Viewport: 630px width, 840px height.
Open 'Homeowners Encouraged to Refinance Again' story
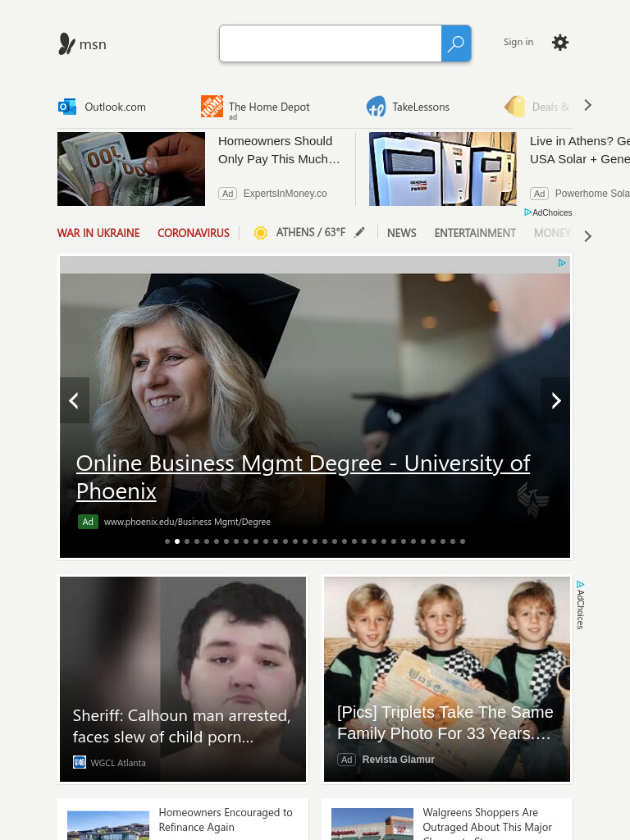click(226, 819)
